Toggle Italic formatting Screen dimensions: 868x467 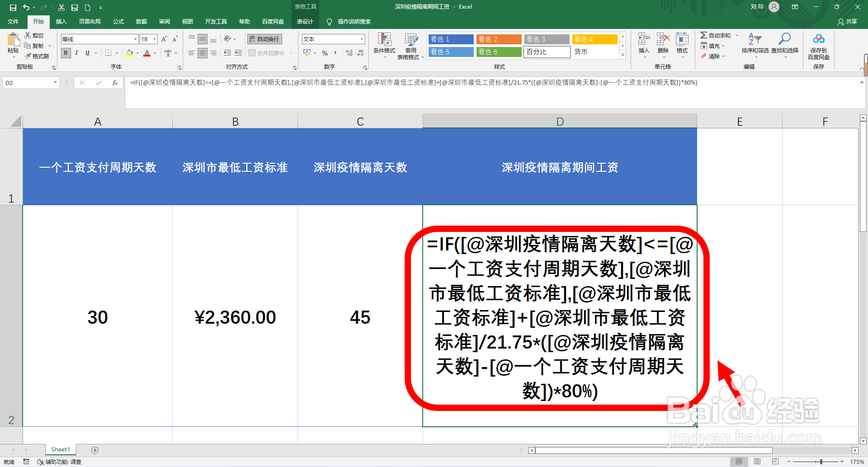[x=76, y=53]
